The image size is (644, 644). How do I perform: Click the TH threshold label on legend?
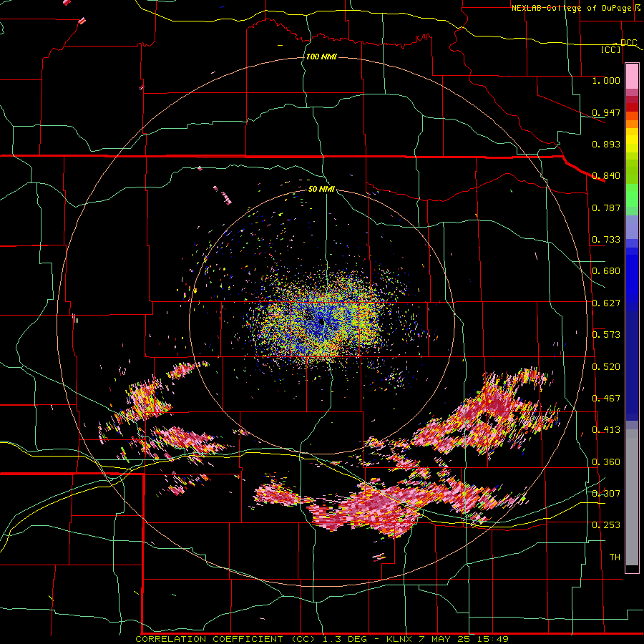click(615, 557)
